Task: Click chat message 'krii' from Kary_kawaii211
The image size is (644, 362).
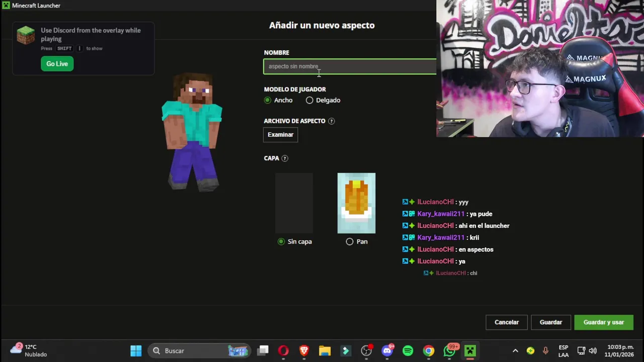Action: pyautogui.click(x=474, y=238)
